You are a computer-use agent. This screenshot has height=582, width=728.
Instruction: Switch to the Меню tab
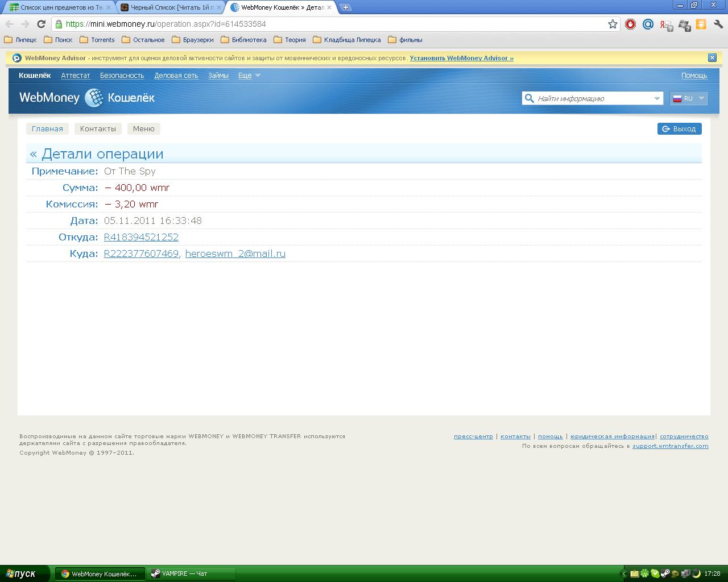pyautogui.click(x=144, y=128)
